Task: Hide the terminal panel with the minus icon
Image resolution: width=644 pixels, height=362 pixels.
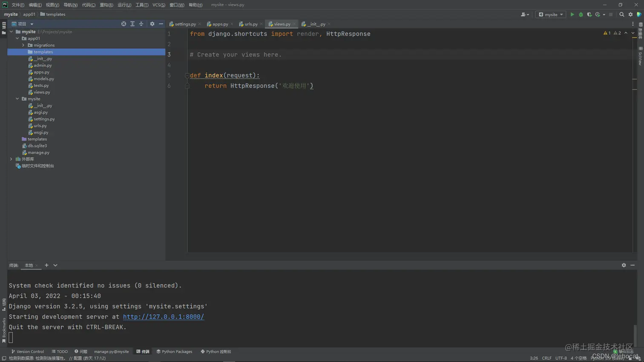Action: coord(632,265)
